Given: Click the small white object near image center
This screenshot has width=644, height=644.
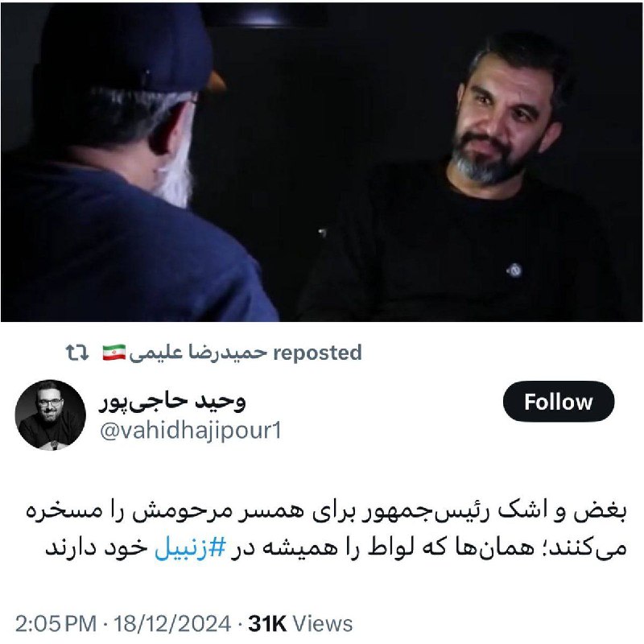Looking at the screenshot, I should click(323, 233).
